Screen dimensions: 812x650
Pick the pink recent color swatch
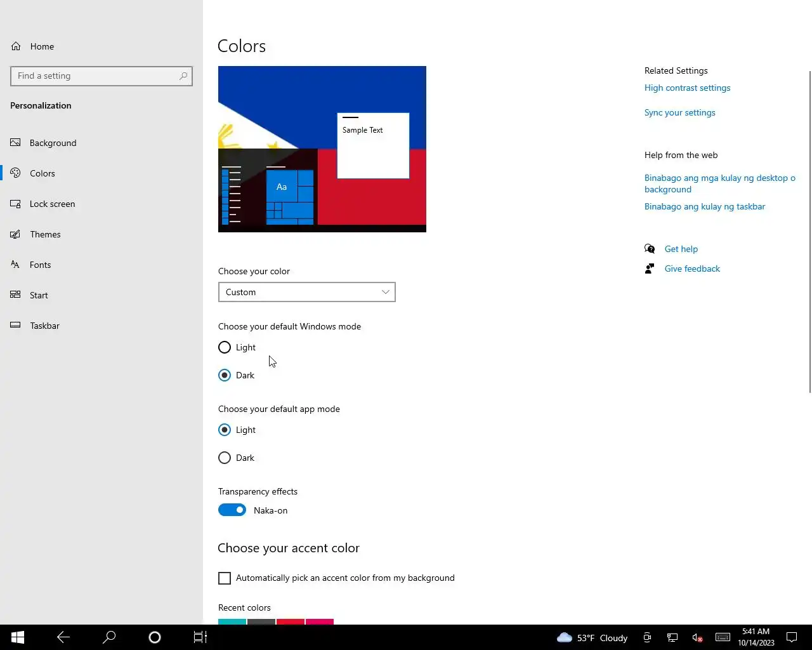tap(320, 622)
